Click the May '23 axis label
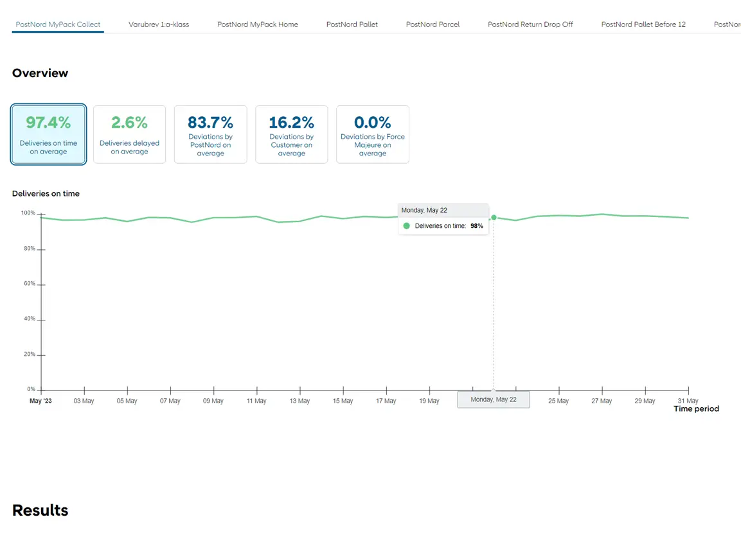 (40, 401)
